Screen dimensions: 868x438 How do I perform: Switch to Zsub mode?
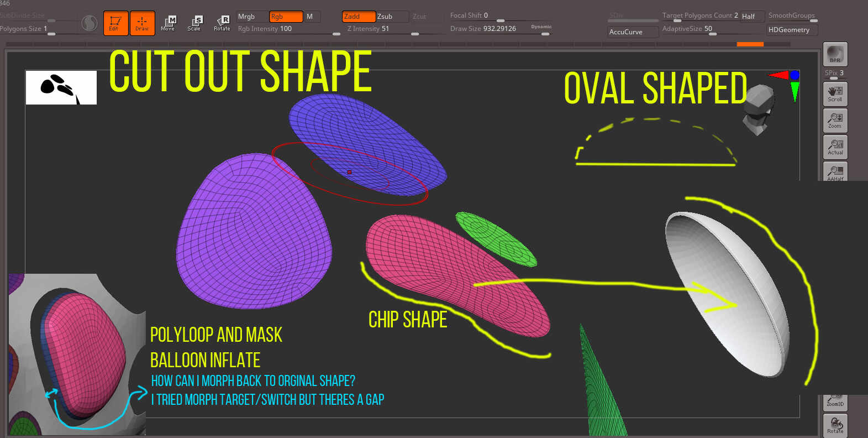392,17
